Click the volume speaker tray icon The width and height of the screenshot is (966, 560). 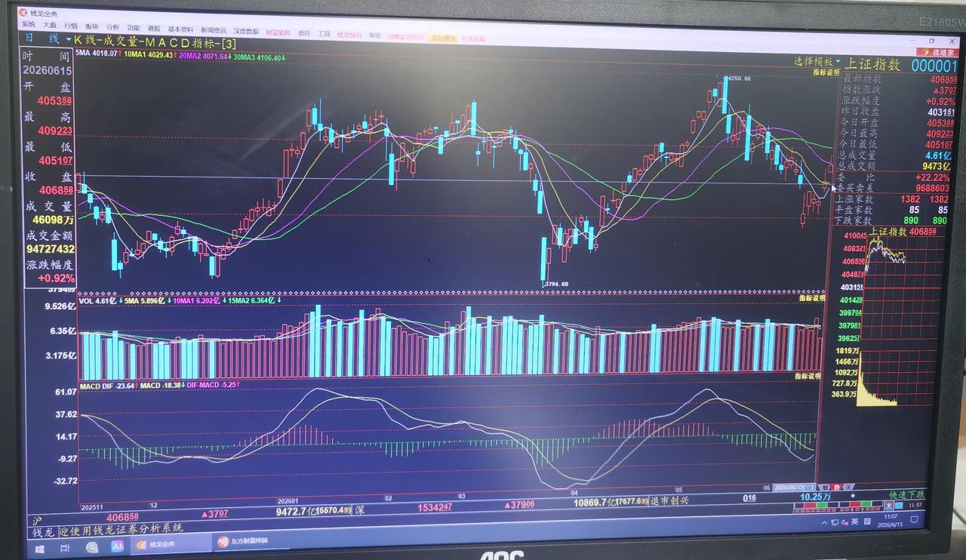pos(844,522)
